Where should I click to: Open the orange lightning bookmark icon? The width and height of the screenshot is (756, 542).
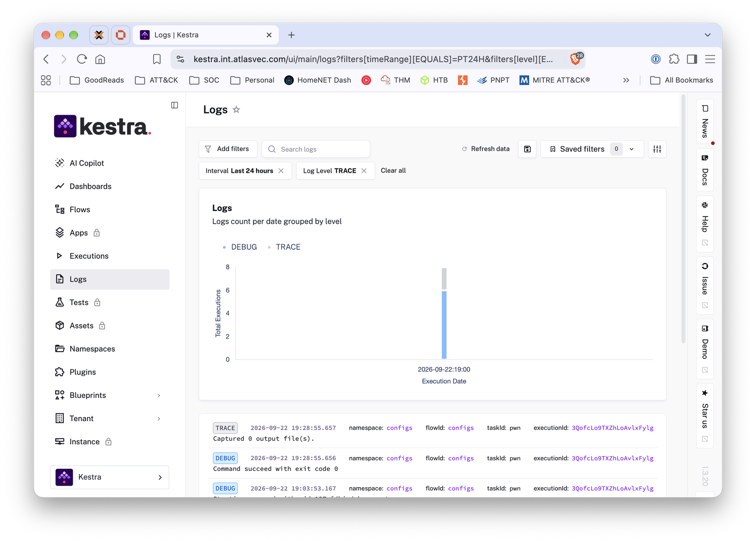463,80
